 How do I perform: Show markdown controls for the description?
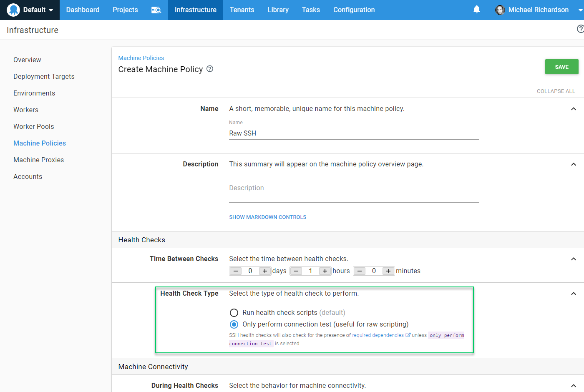[267, 217]
